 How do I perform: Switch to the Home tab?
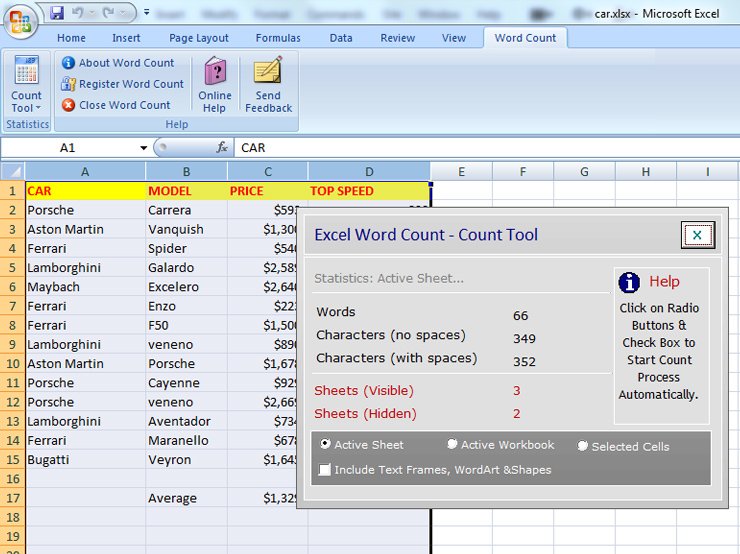[71, 38]
